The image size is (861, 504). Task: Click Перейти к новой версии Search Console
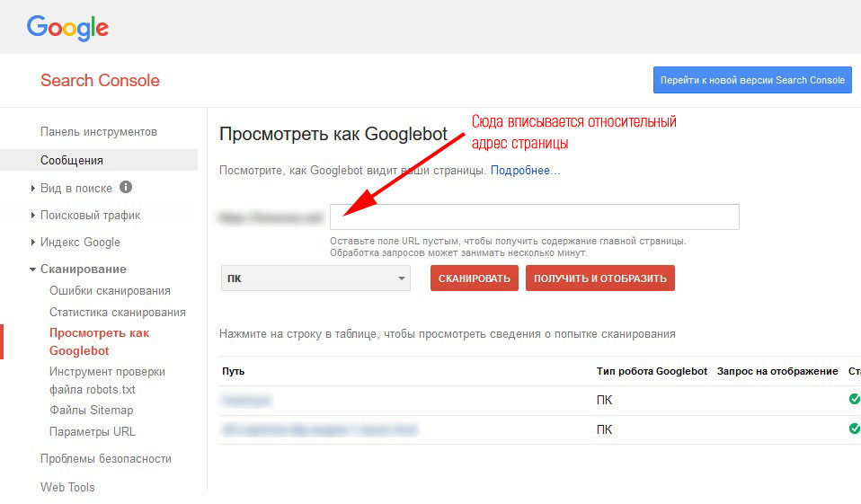tap(752, 80)
